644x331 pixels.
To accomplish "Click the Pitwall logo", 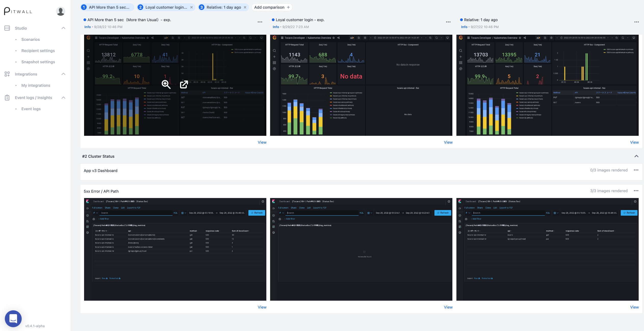I will click(18, 11).
